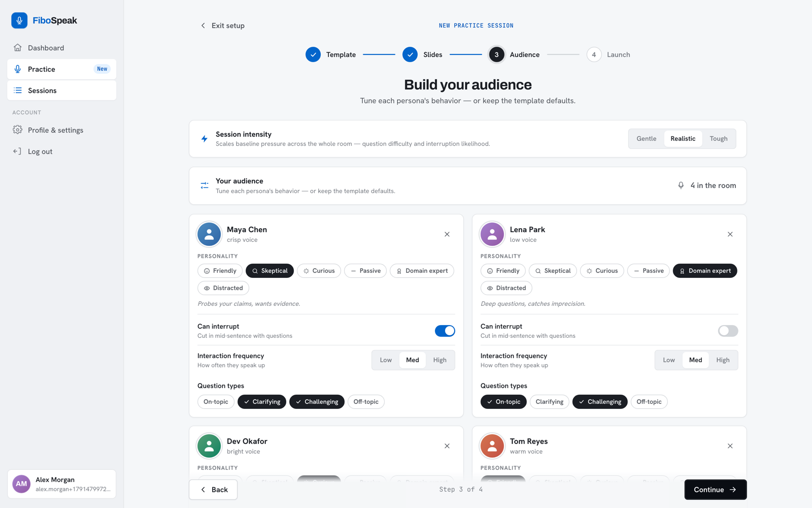Viewport: 812px width, 508px height.
Task: Toggle Can interrupt for Maya Chen
Action: pos(445,331)
